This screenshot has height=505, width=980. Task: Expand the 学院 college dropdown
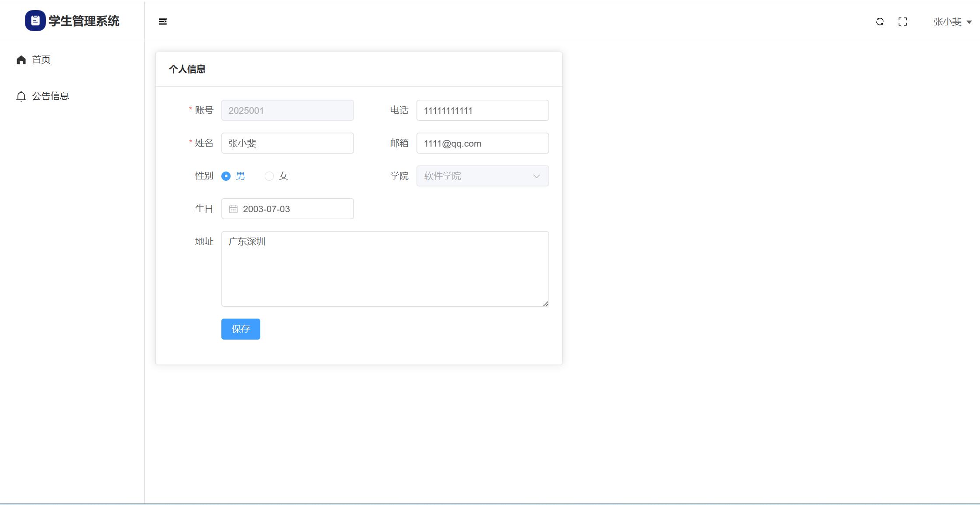(477, 176)
